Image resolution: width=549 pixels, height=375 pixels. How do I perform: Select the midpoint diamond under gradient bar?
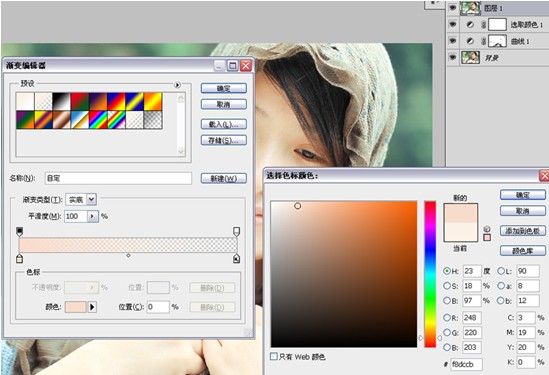128,256
